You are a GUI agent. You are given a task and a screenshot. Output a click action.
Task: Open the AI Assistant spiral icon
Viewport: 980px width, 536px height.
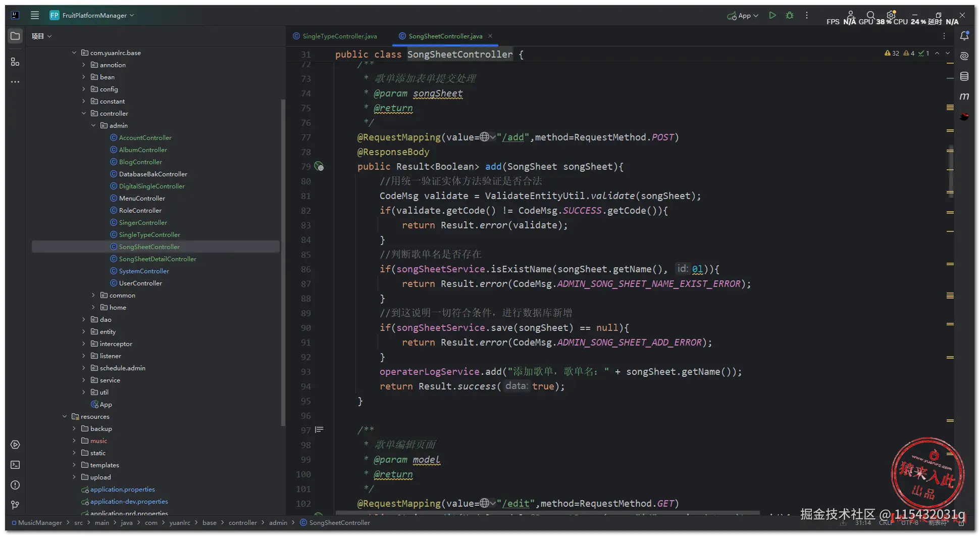[964, 56]
